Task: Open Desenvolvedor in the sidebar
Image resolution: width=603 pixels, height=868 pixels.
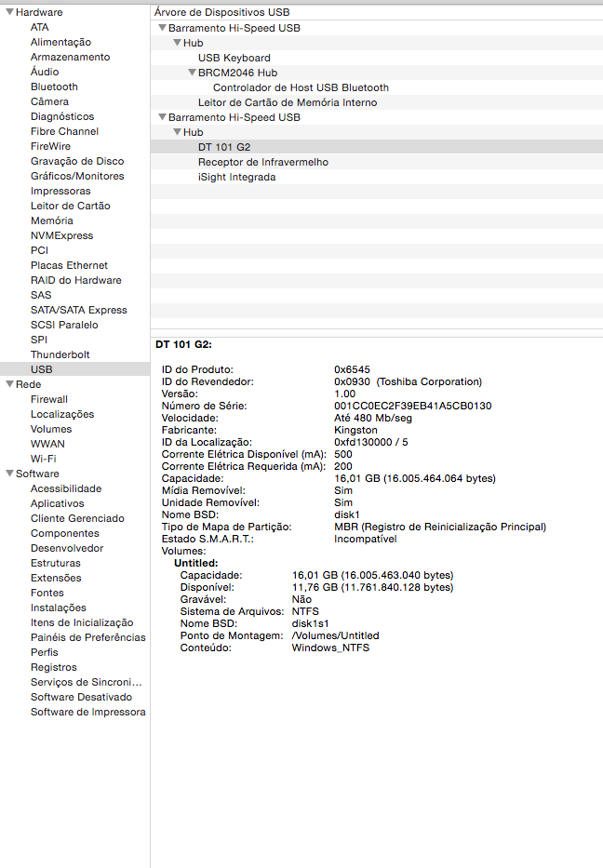Action: click(67, 549)
